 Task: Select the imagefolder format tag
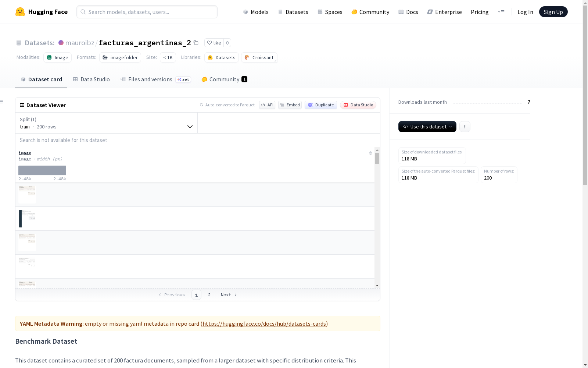[120, 57]
